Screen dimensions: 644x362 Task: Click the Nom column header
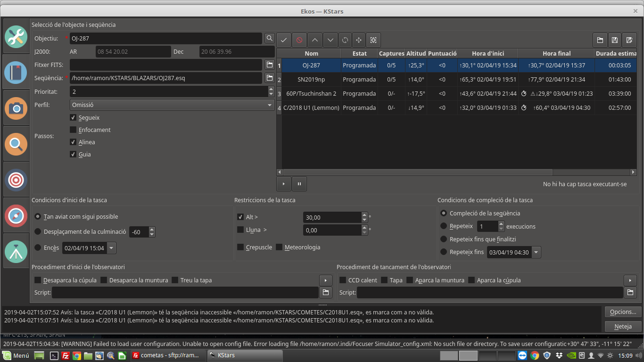[311, 53]
